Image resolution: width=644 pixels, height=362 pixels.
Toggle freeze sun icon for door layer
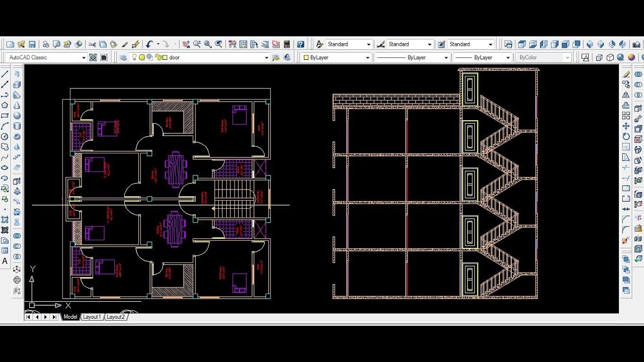click(142, 57)
